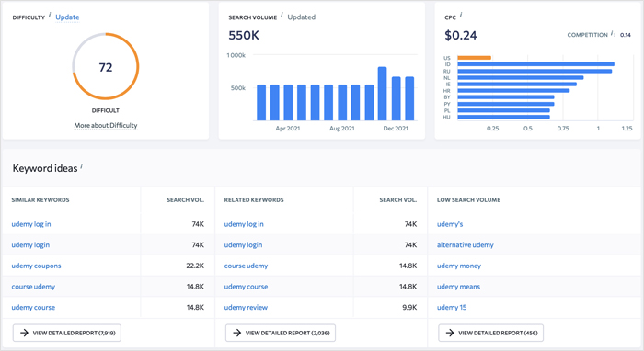View detailed report with 2,036 keywords
The width and height of the screenshot is (644, 351).
[x=281, y=333]
